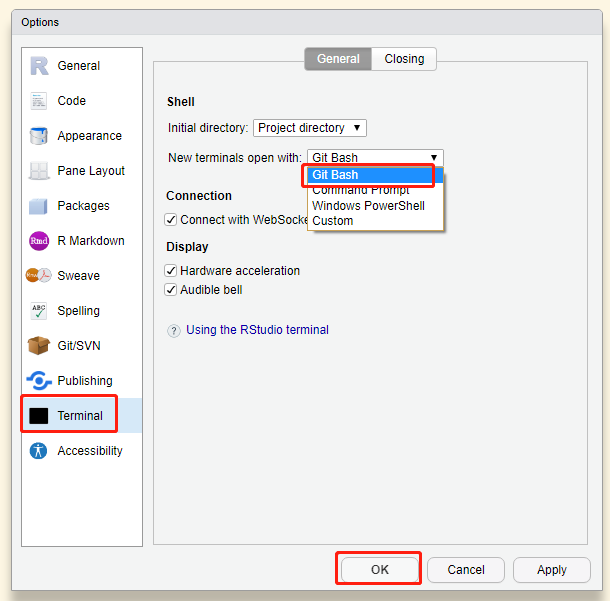Choose Windows PowerShell from the list
The image size is (610, 601).
click(368, 206)
